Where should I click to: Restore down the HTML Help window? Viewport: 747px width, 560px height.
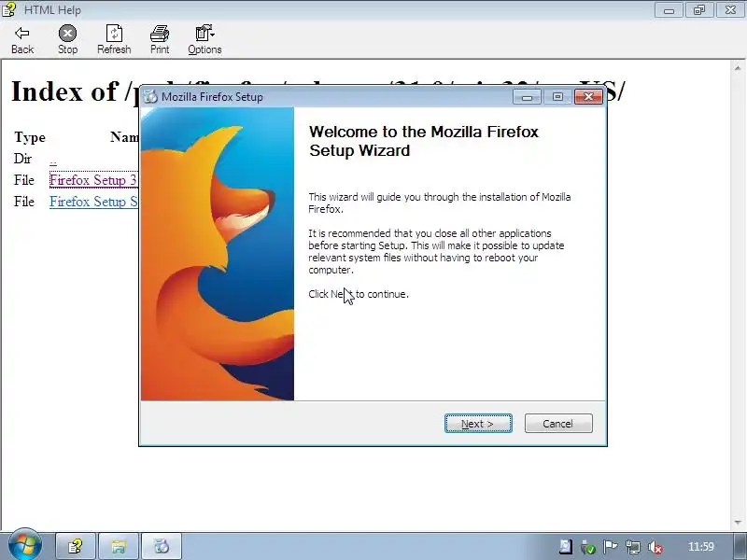[698, 10]
